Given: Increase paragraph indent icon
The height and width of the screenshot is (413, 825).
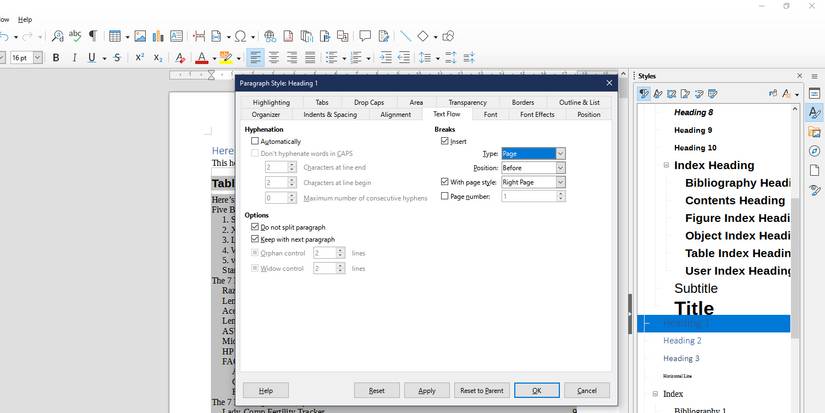Looking at the screenshot, I should 386,58.
